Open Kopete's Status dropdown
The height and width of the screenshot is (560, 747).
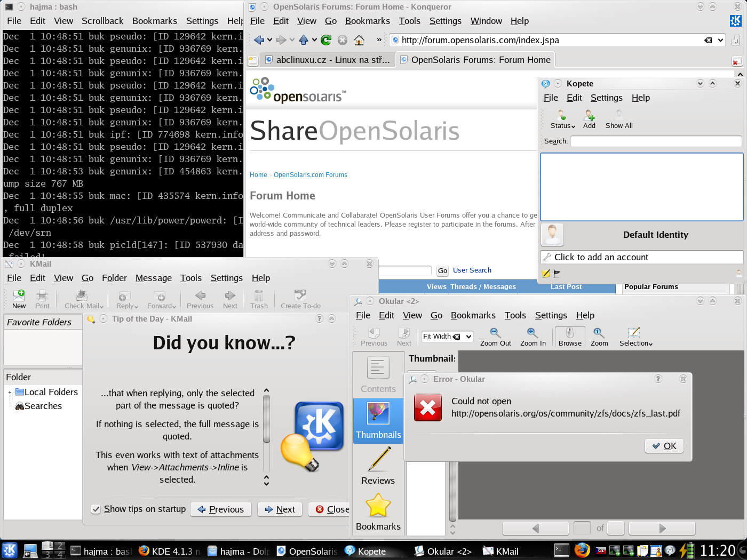click(x=562, y=119)
